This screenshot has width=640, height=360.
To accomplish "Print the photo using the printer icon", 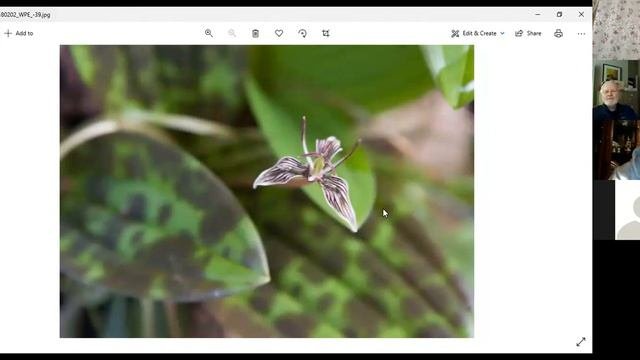I will [x=558, y=33].
